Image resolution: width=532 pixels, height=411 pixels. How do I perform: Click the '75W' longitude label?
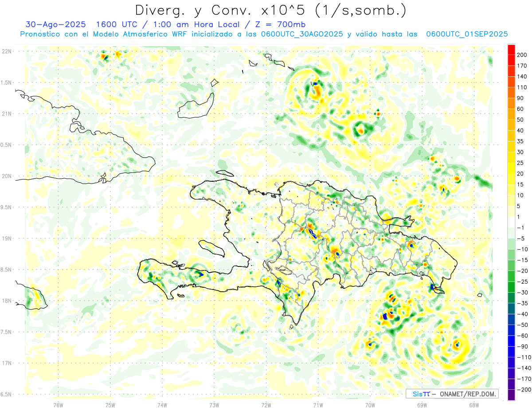[x=110, y=405]
